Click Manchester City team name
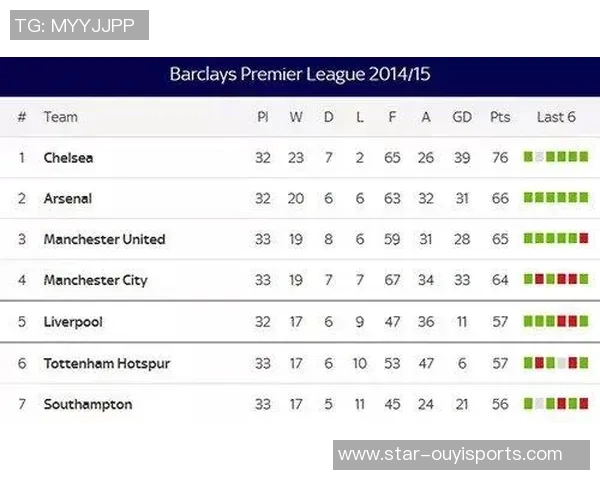600x480 pixels. click(95, 280)
